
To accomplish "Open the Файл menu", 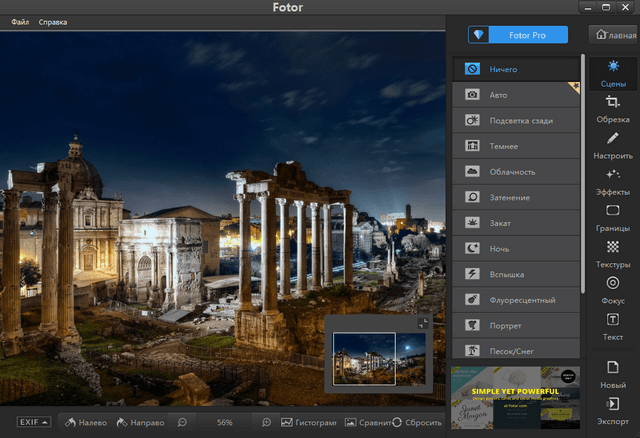I will coord(20,21).
